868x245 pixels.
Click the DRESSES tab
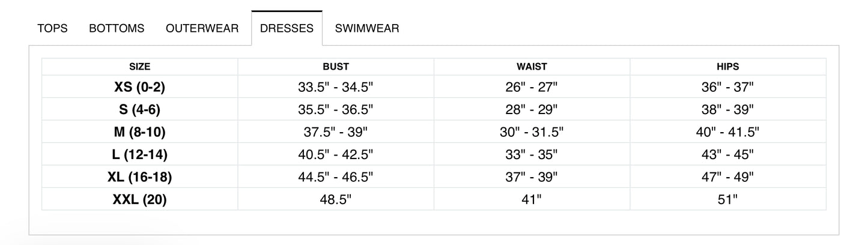click(x=287, y=28)
